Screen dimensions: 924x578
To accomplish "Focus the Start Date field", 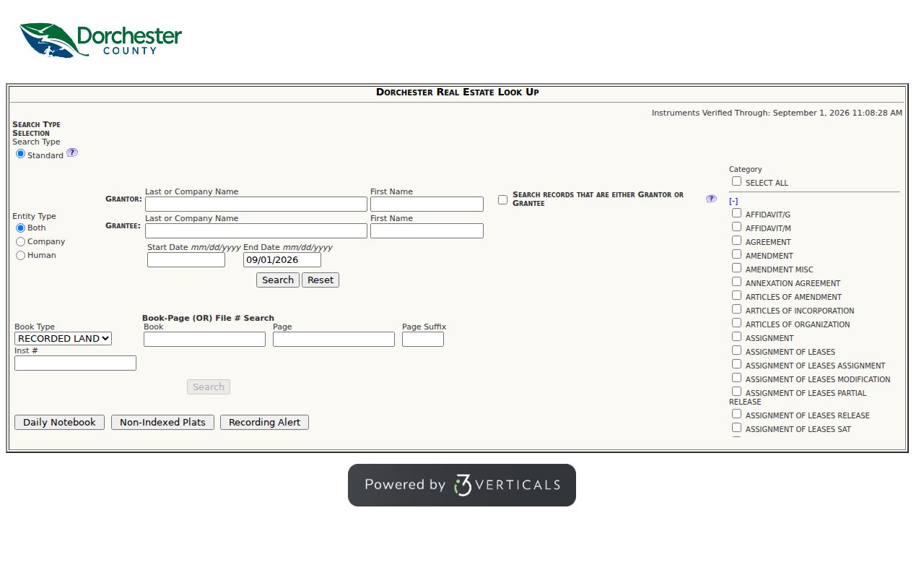I will click(x=186, y=259).
